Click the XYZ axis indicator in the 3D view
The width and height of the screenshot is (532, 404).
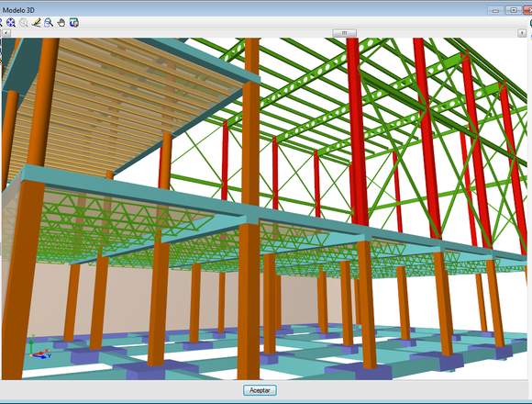39,348
